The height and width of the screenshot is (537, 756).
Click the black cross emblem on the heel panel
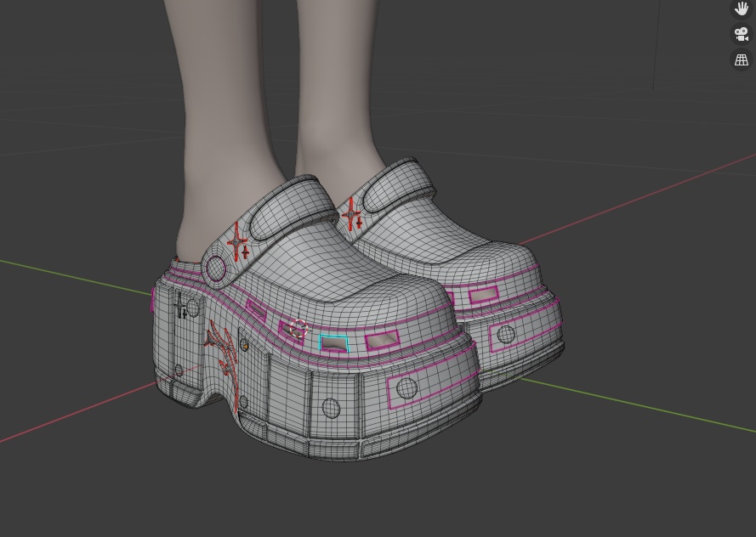[180, 306]
